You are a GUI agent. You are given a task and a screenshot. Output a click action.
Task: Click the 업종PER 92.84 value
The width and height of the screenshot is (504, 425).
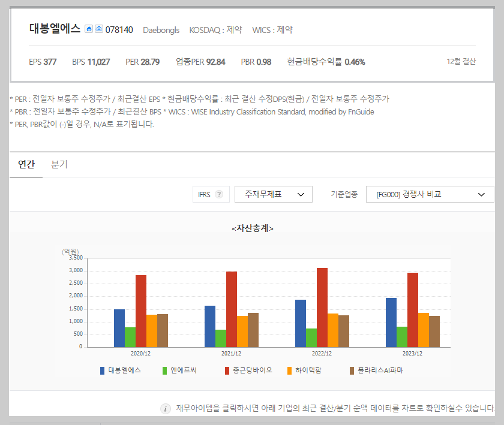point(200,62)
